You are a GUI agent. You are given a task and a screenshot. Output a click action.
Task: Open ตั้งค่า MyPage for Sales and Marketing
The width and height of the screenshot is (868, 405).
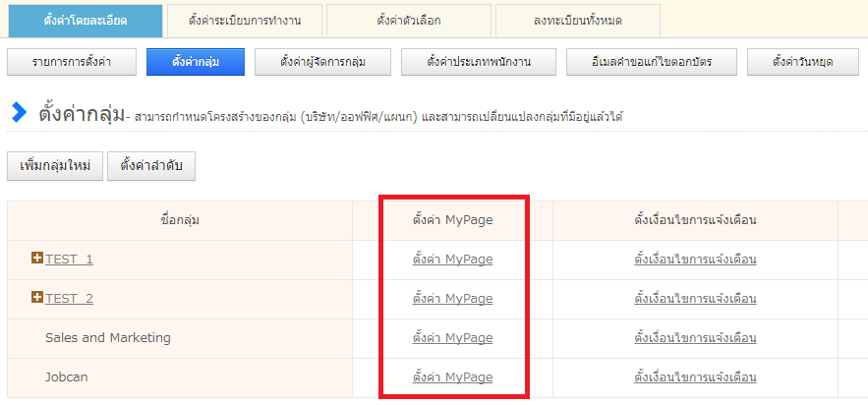coord(452,338)
